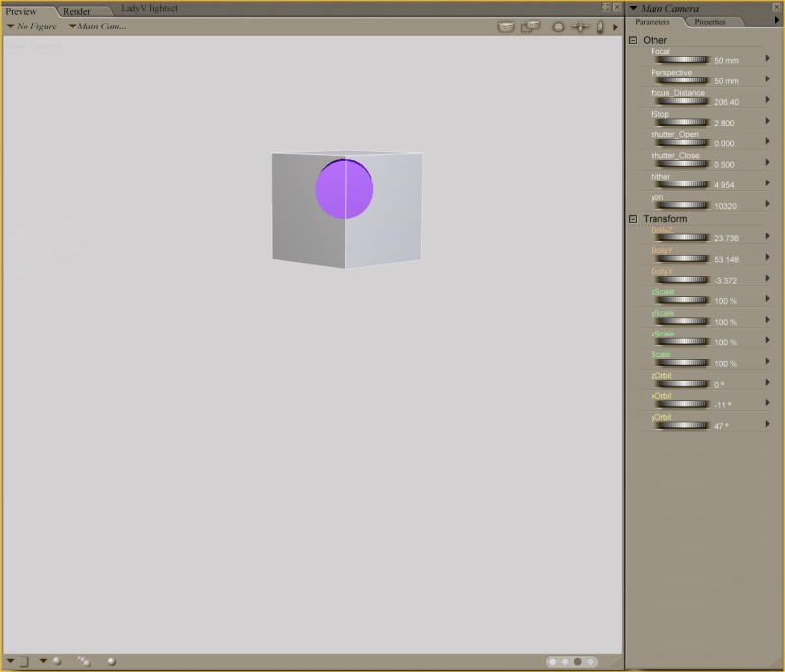Click the DollyZ parameter dial

coord(683,237)
